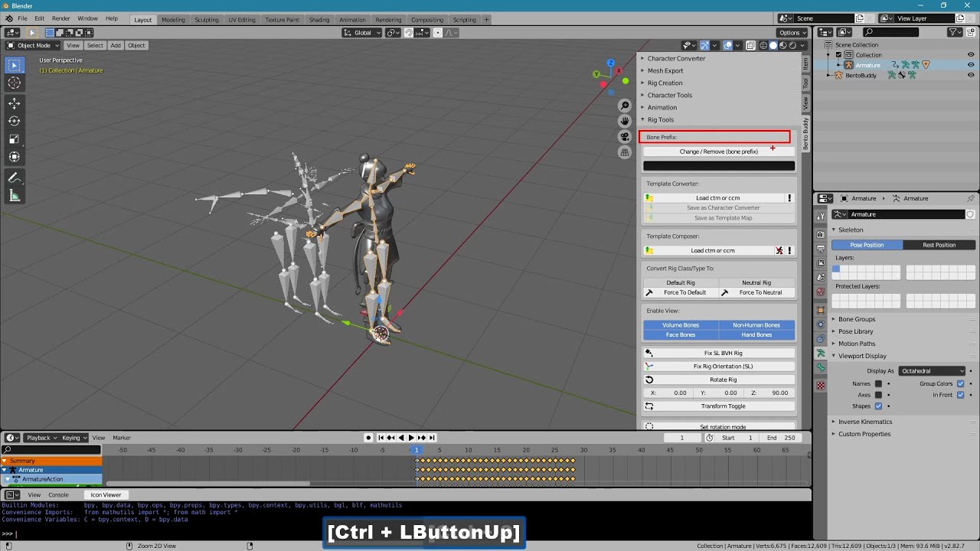This screenshot has height=551, width=980.
Task: Open the Edit menu
Action: pos(39,18)
